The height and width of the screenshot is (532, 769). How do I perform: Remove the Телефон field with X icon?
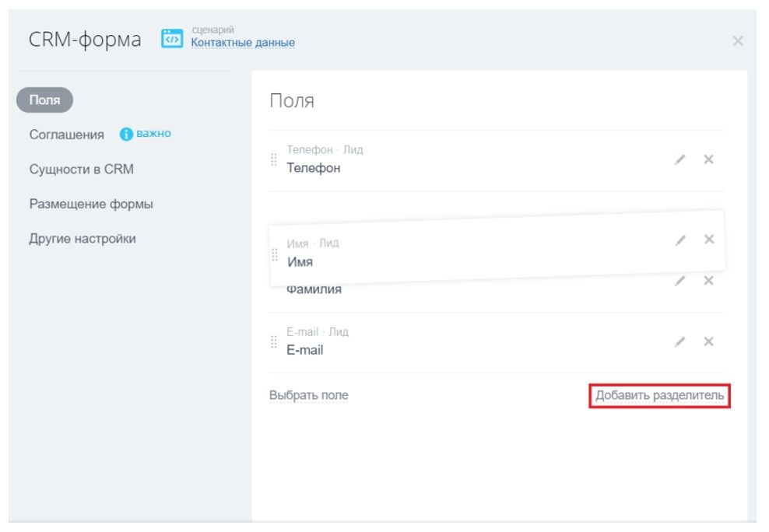(x=708, y=159)
